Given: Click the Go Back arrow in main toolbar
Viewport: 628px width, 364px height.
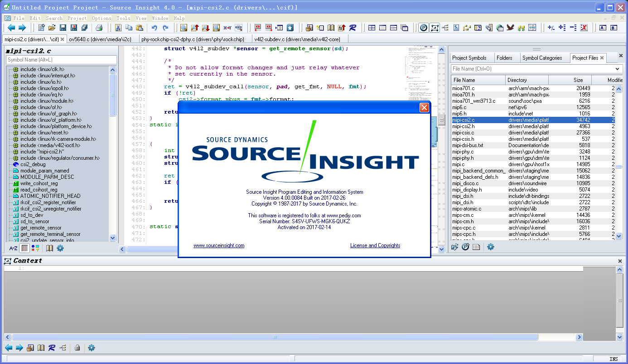Looking at the screenshot, I should coord(11,28).
